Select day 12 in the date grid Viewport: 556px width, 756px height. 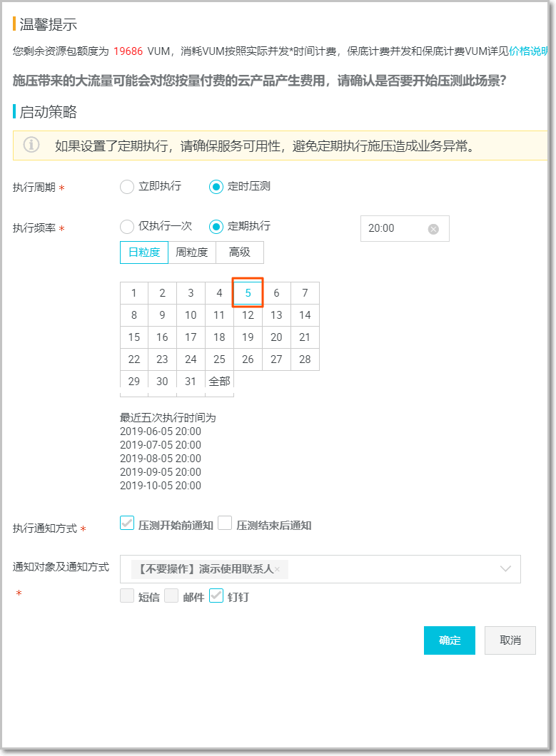tap(248, 315)
